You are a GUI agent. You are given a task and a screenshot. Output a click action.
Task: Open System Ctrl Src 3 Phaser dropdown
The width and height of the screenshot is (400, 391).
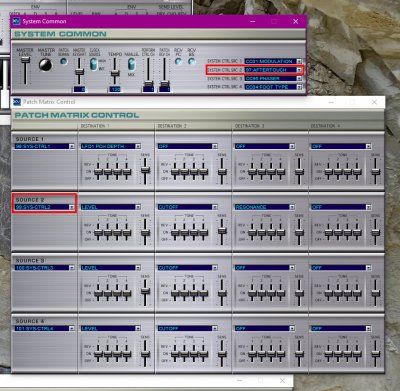(273, 78)
